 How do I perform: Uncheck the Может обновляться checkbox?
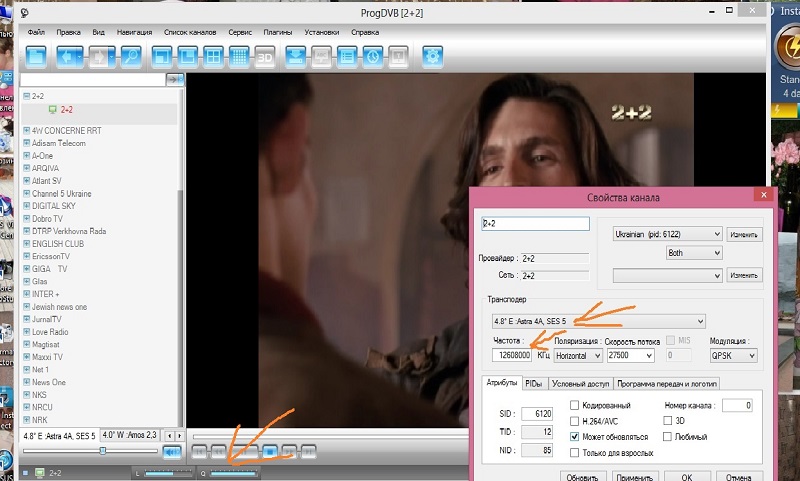[574, 437]
